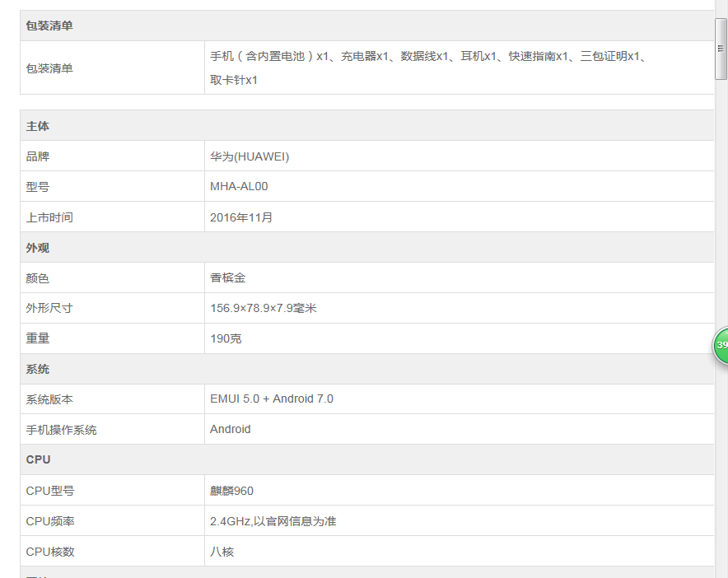The height and width of the screenshot is (578, 728).
Task: Click the 颜色 label
Action: [38, 278]
